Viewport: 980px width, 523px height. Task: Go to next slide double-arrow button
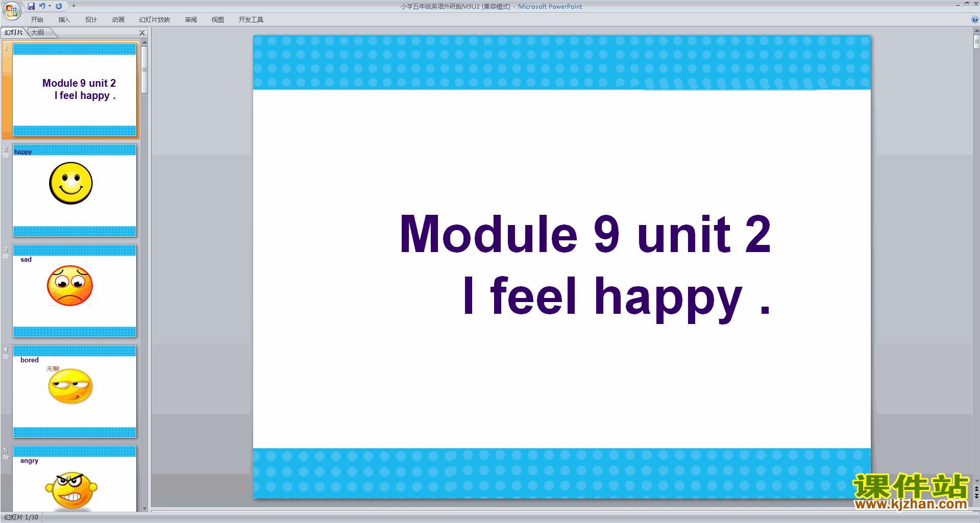[976, 496]
